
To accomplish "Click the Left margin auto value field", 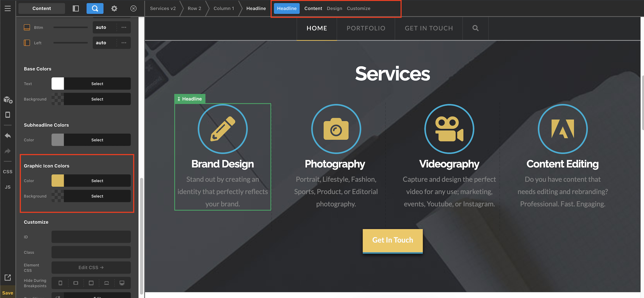I will [105, 43].
